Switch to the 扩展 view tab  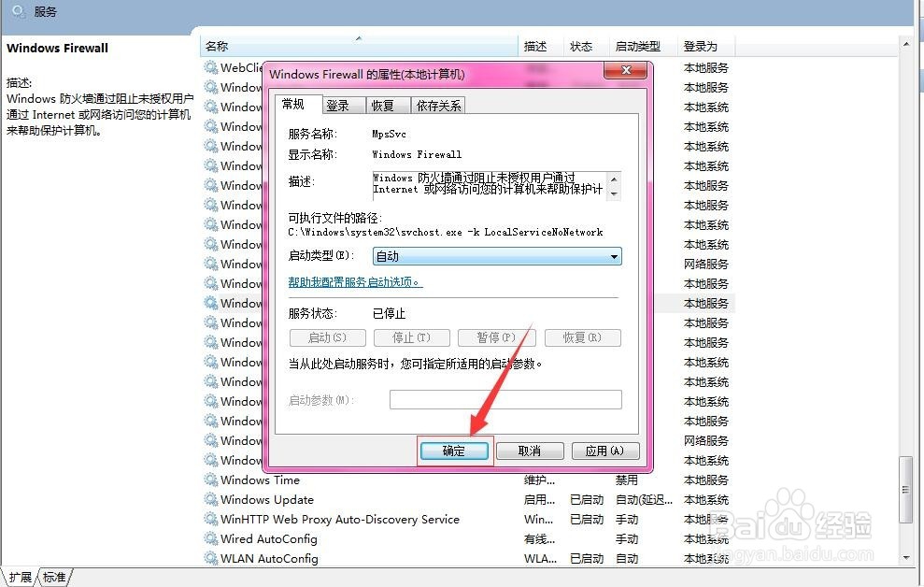point(20,577)
